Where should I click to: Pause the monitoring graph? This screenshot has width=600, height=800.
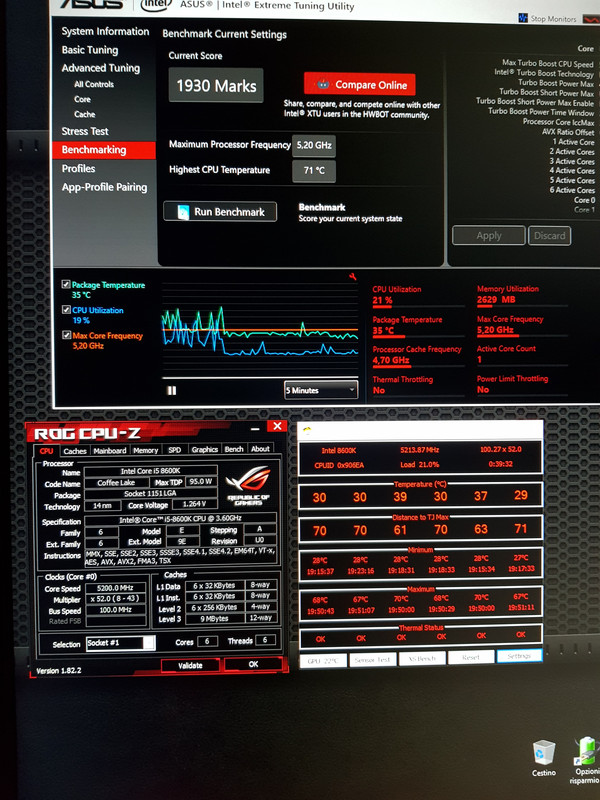click(x=171, y=390)
